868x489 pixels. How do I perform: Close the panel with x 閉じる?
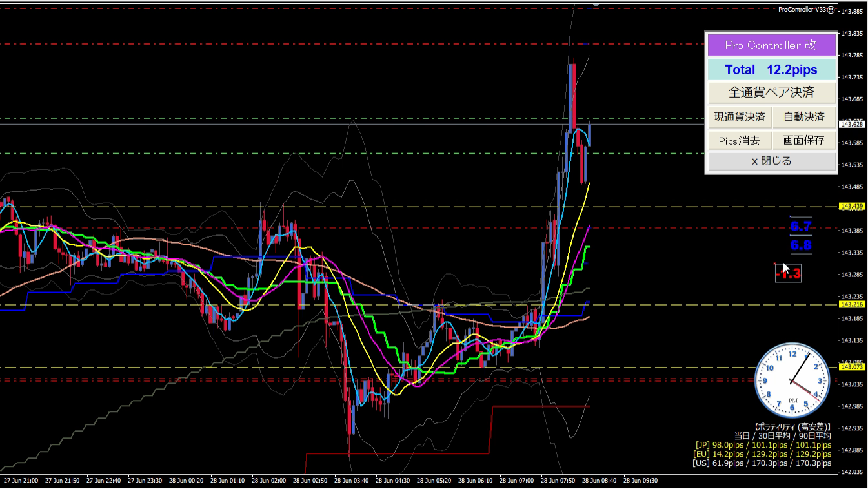772,161
